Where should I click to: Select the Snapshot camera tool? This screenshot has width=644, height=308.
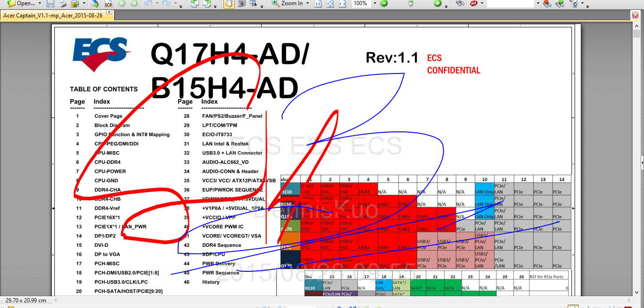(241, 3)
